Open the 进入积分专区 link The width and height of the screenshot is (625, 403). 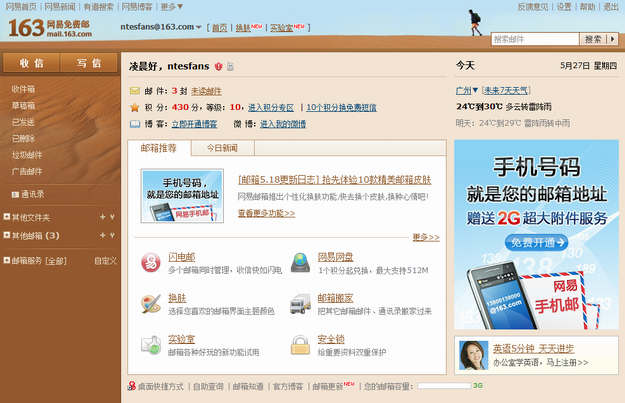tap(271, 107)
